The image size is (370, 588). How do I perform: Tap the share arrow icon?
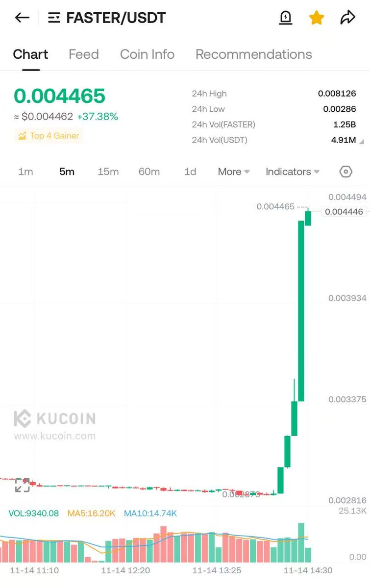tap(347, 18)
